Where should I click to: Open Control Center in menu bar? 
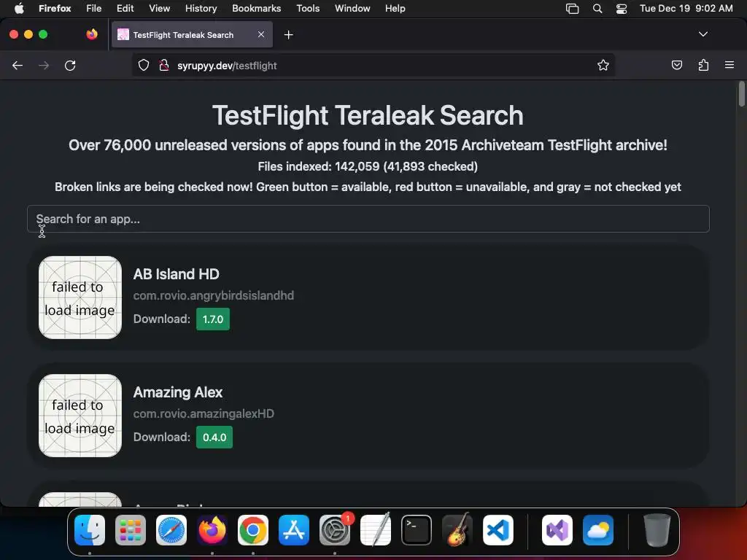coord(622,9)
